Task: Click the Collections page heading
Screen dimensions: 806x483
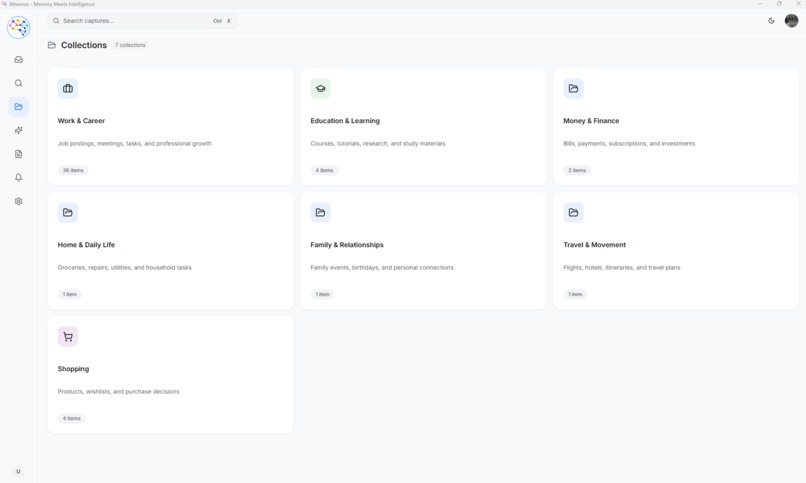Action: coord(84,45)
